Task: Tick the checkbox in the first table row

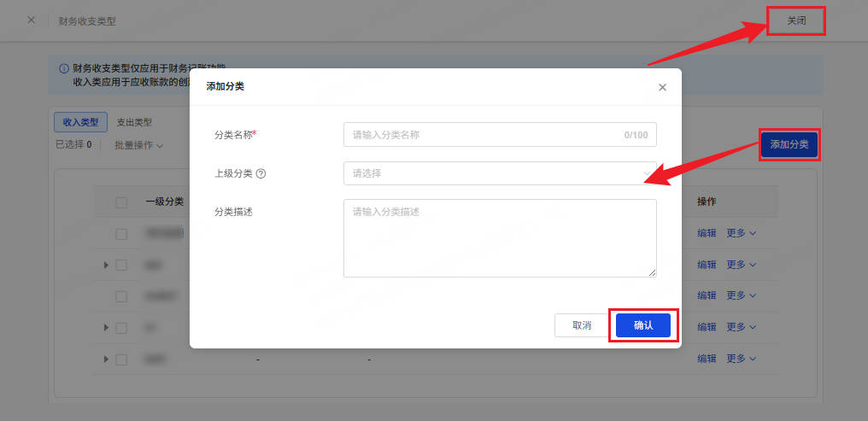Action: [121, 234]
